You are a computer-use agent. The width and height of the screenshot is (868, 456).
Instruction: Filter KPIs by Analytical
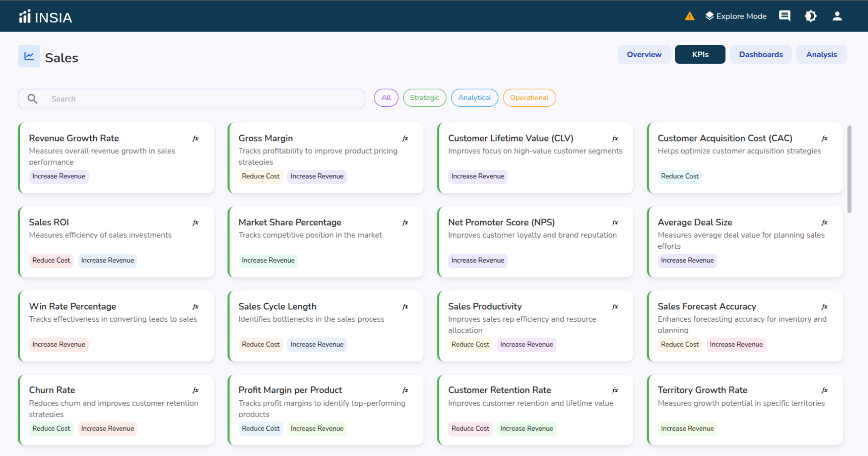(474, 98)
